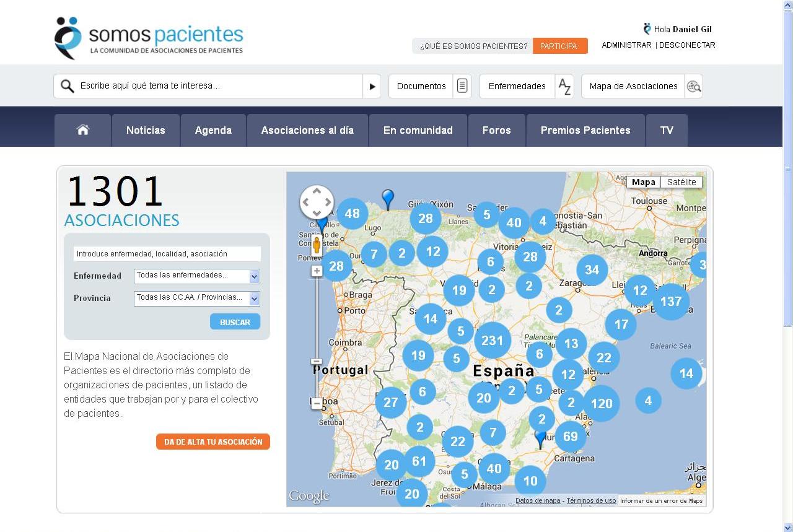Submit search with the arrow button
Screen dimensions: 793x532
(372, 86)
